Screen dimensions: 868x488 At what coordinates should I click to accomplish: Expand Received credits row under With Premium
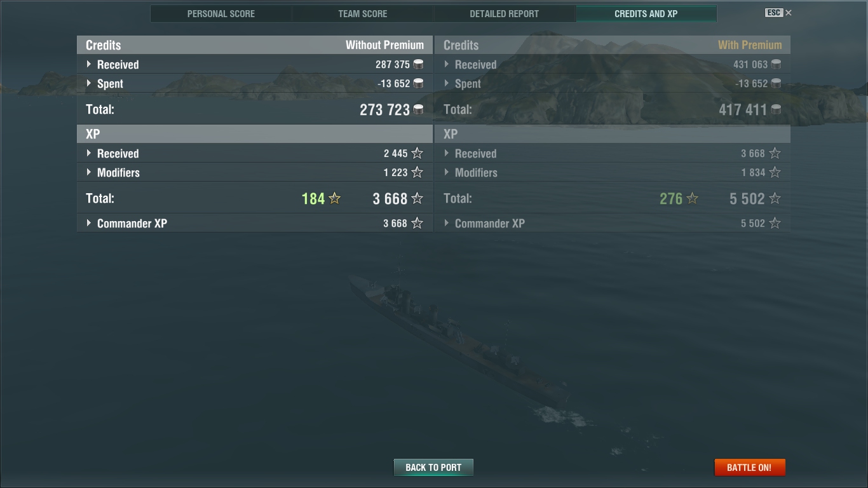(613, 64)
